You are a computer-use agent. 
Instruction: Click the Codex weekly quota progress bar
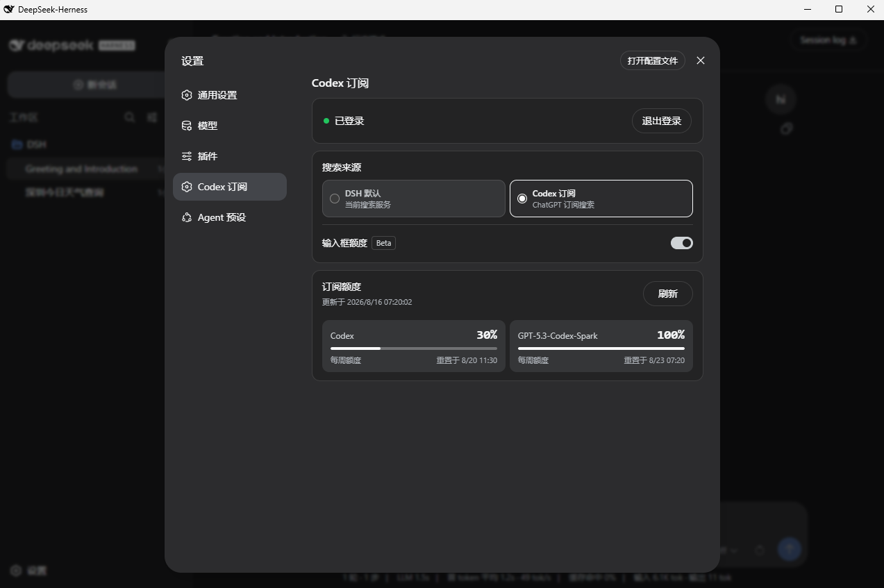point(414,348)
